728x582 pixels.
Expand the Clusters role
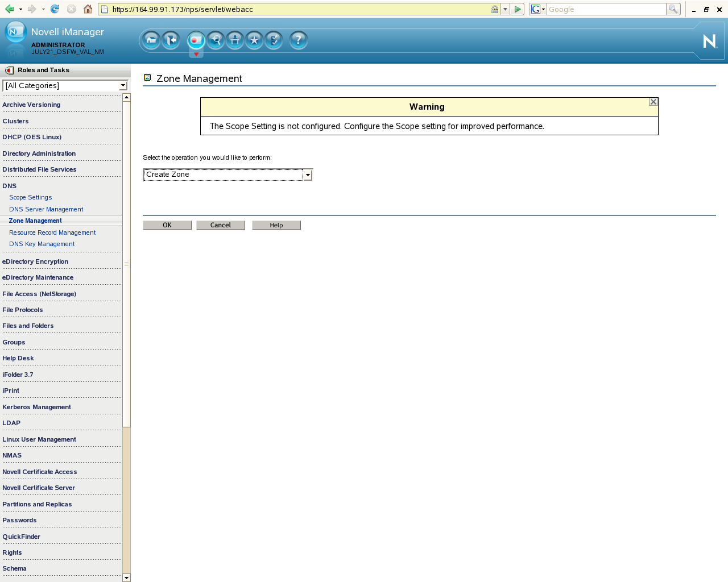(15, 121)
